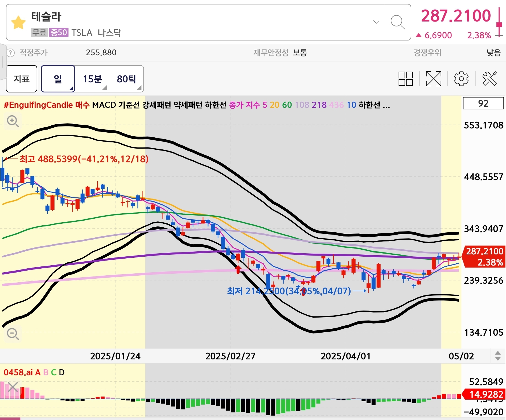This screenshot has height=420, width=506.
Task: Select the 일 daily timeframe
Action: tap(58, 79)
